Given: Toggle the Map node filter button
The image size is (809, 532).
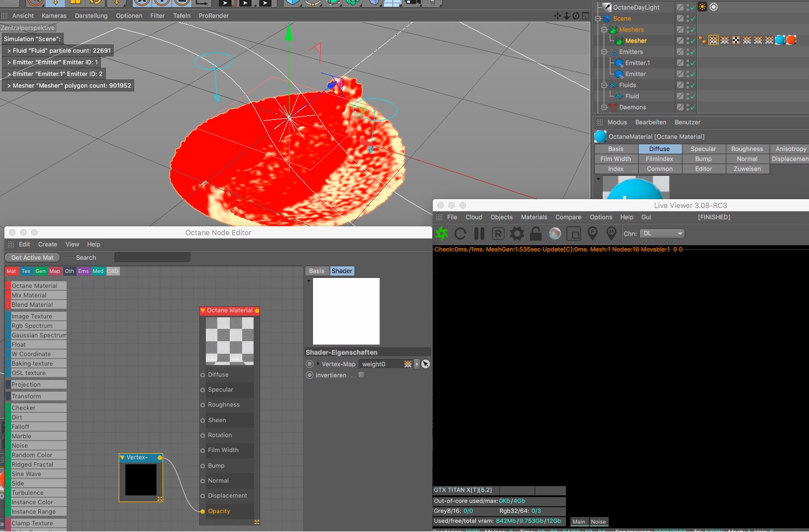Looking at the screenshot, I should coord(55,271).
